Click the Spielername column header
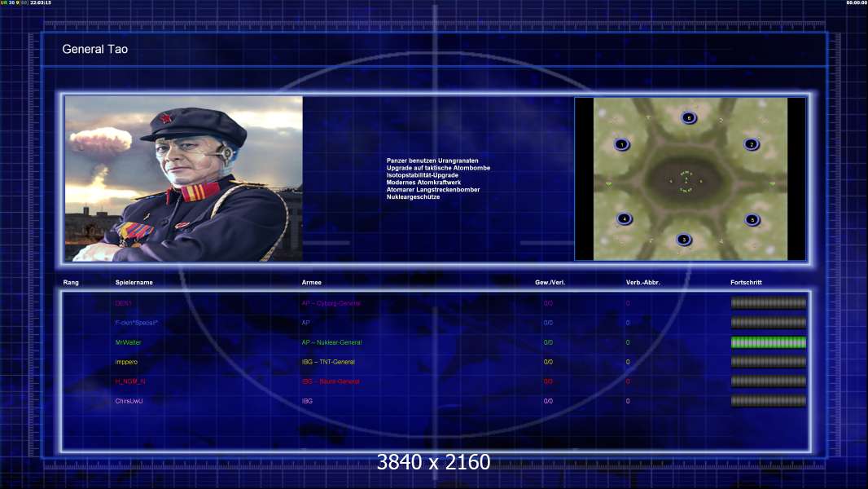This screenshot has height=489, width=868. (x=134, y=283)
